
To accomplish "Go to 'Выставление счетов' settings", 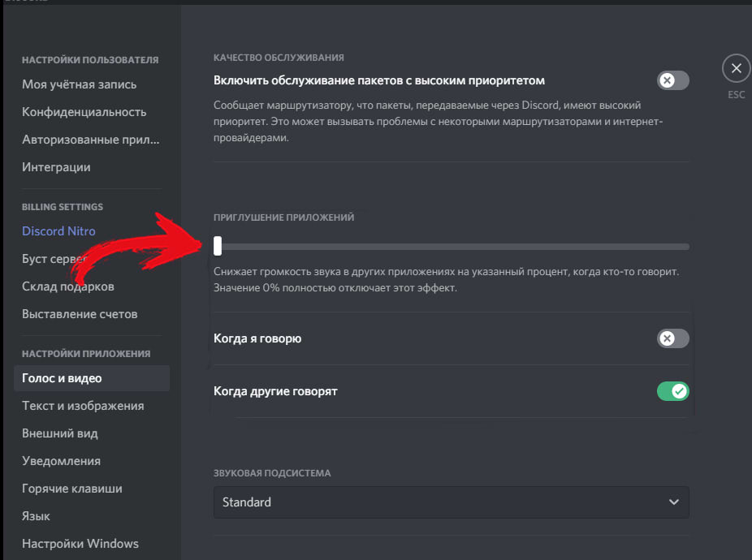I will pyautogui.click(x=80, y=314).
